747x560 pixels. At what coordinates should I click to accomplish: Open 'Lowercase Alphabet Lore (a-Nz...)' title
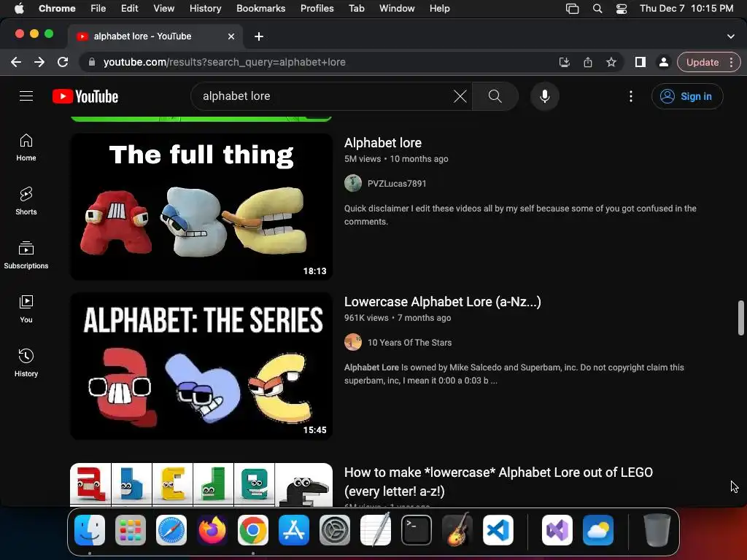click(x=443, y=302)
